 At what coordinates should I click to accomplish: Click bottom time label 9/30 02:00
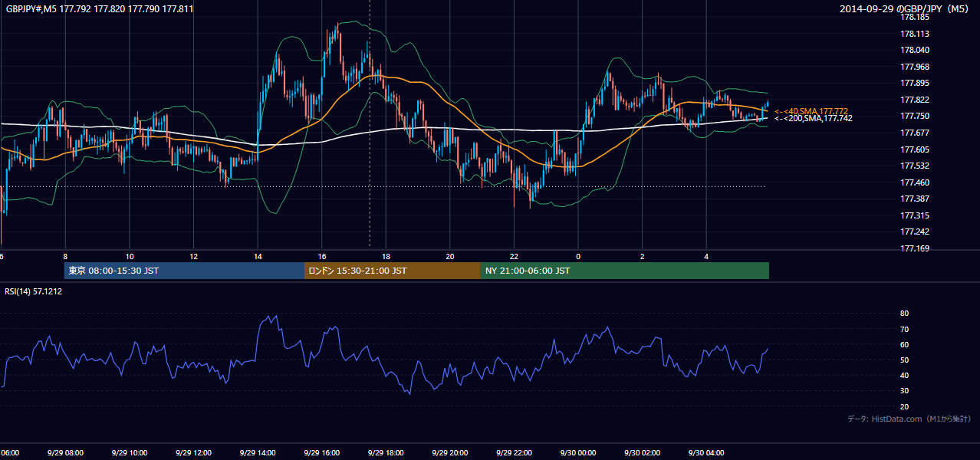(x=643, y=453)
